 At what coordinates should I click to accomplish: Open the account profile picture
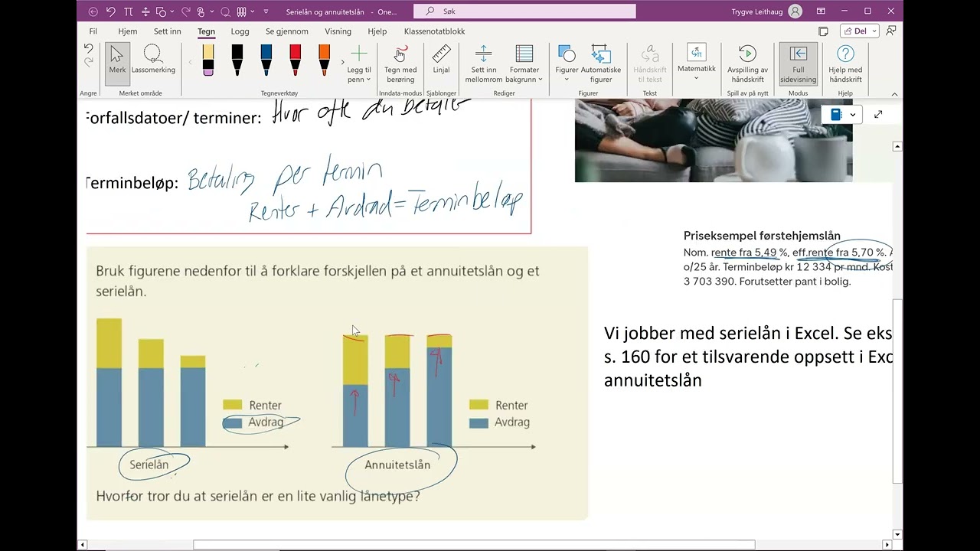795,11
